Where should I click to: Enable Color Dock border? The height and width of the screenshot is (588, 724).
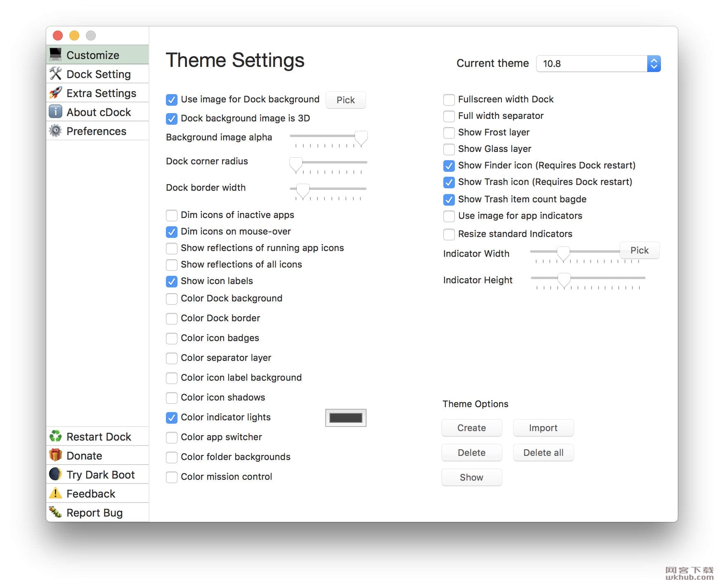pyautogui.click(x=172, y=318)
